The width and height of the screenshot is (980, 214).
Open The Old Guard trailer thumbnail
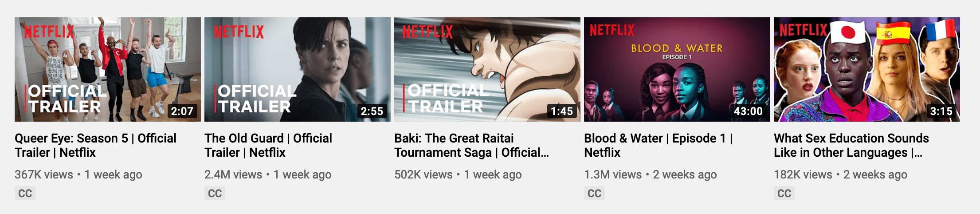[x=298, y=69]
